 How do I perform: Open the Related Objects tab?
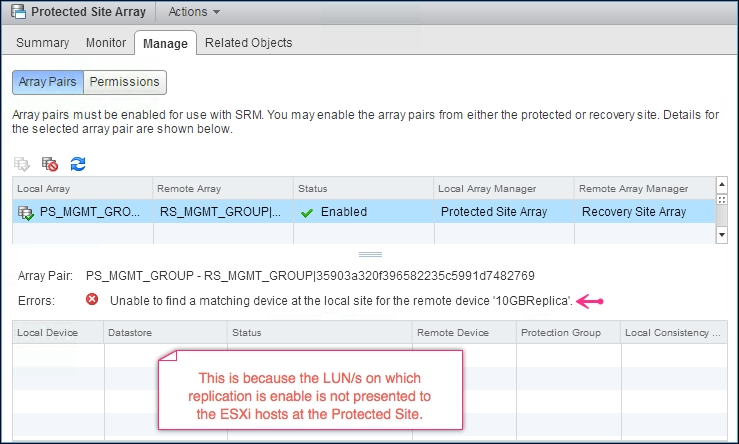(x=248, y=43)
